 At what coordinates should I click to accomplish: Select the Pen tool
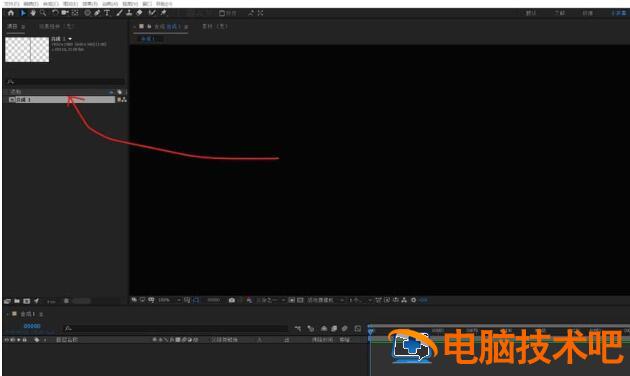(x=97, y=13)
